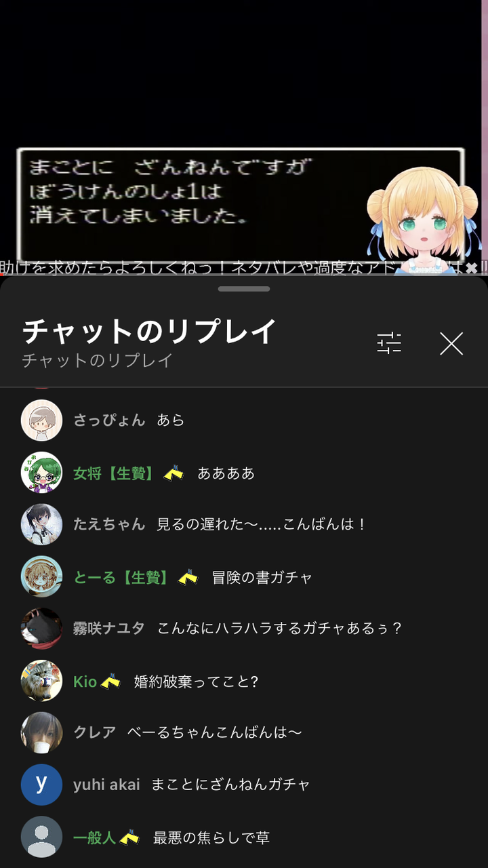Screen dimensions: 488x868
Task: Tap the チャットのリプレイ subtitle text
Action: pos(98,360)
